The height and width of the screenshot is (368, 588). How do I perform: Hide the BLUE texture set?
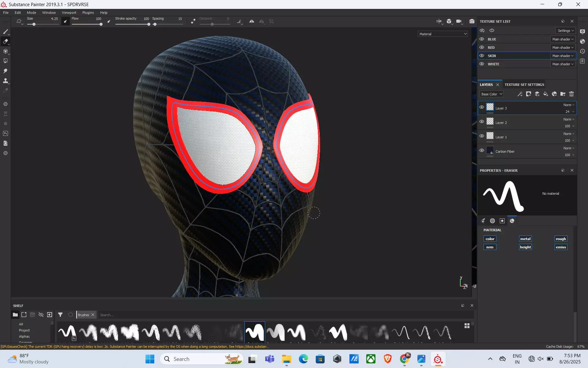[482, 39]
